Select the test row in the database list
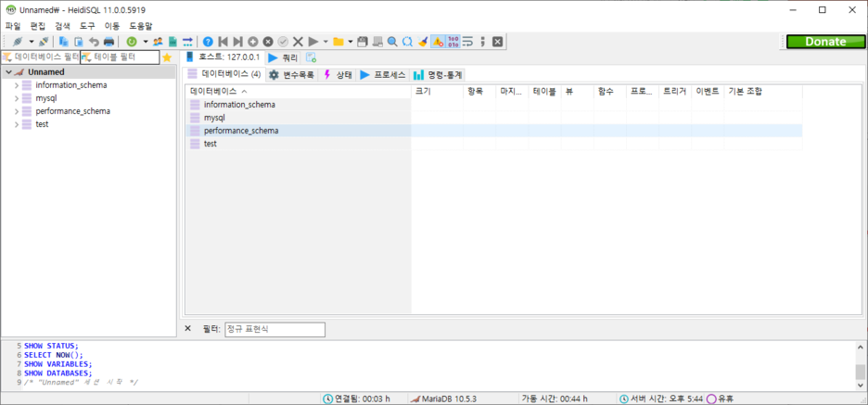868x405 pixels. tap(495, 144)
